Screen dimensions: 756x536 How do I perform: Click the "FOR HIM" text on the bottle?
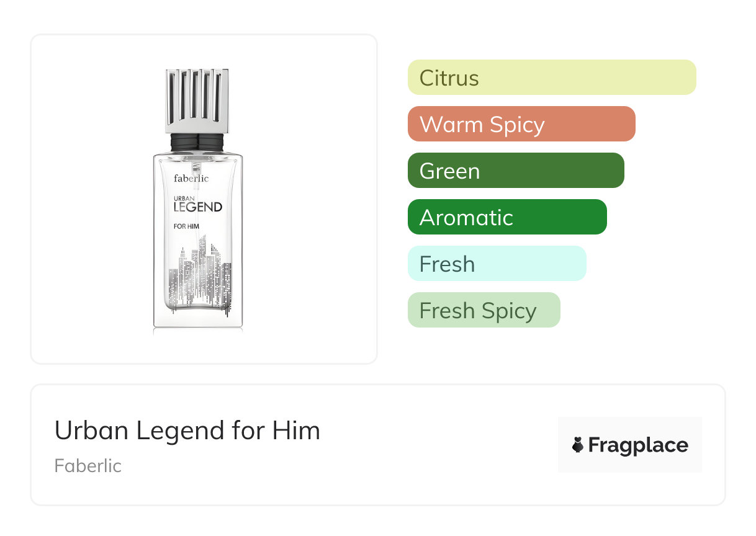(x=186, y=226)
